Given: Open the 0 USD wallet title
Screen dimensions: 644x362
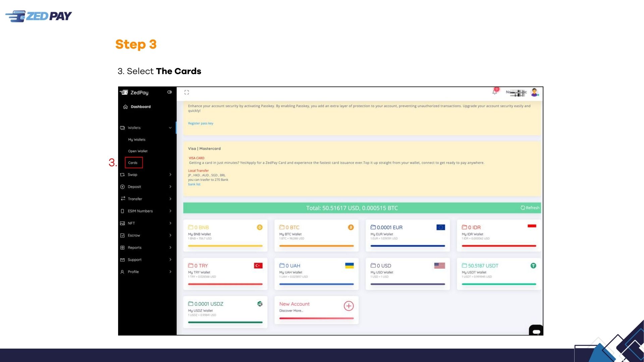Looking at the screenshot, I should coord(381,265).
